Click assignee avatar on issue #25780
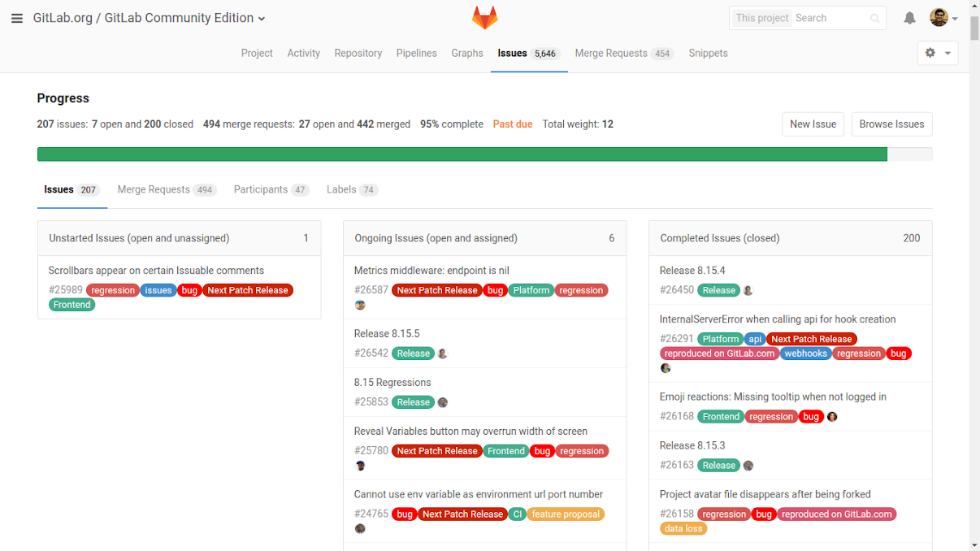 pyautogui.click(x=360, y=466)
